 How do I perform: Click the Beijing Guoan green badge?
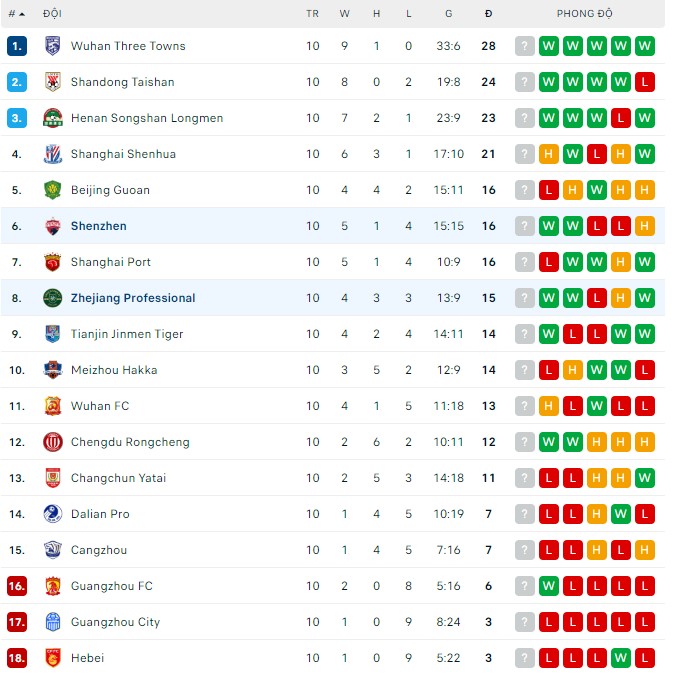[x=53, y=190]
